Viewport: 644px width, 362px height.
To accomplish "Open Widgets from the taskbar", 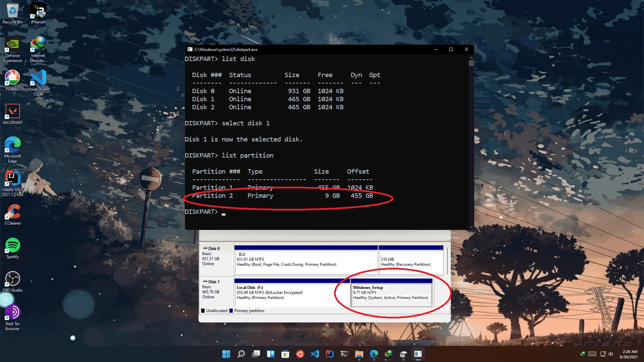I will (x=271, y=354).
